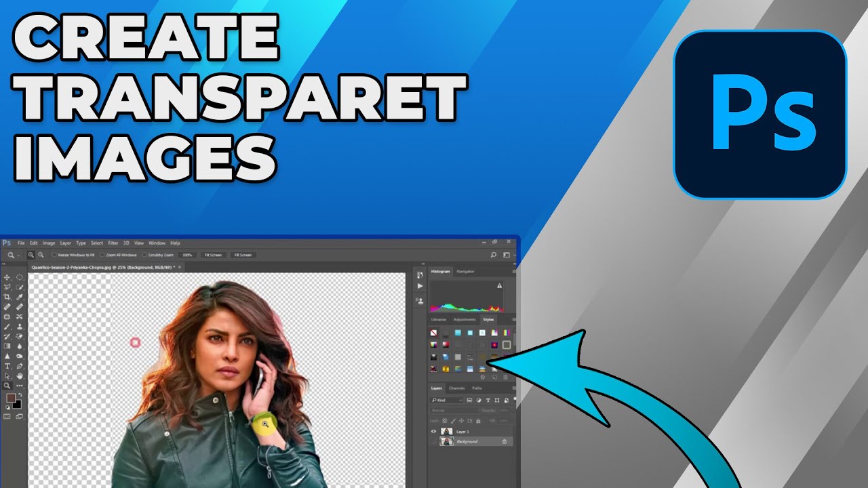
Task: Select the Eyedropper tool
Action: click(20, 297)
